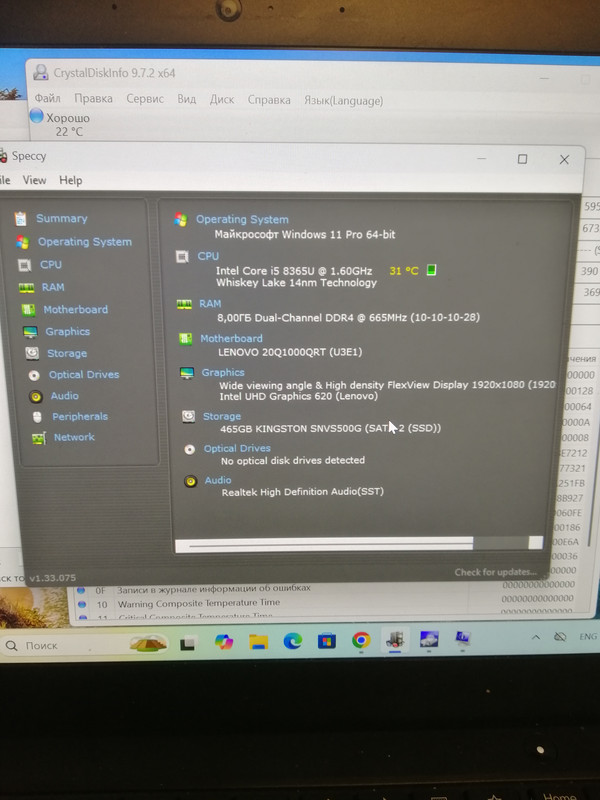Click the LENOVO 20Q1000QRT motherboard text
Screen dimensions: 600x800
pos(290,352)
